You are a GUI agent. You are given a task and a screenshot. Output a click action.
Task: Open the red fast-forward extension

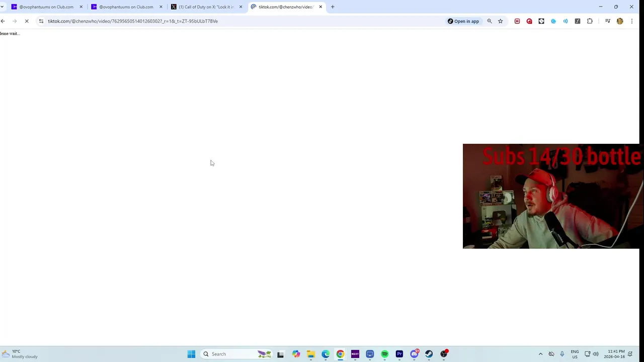pyautogui.click(x=517, y=21)
